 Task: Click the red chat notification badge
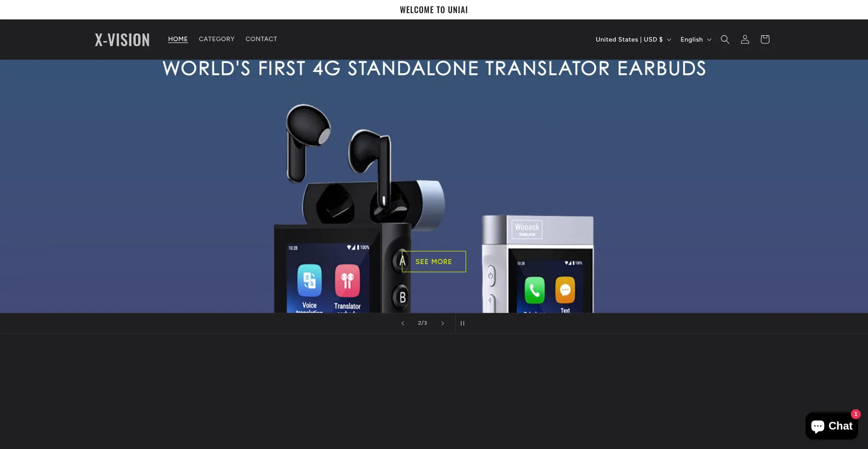(x=855, y=414)
